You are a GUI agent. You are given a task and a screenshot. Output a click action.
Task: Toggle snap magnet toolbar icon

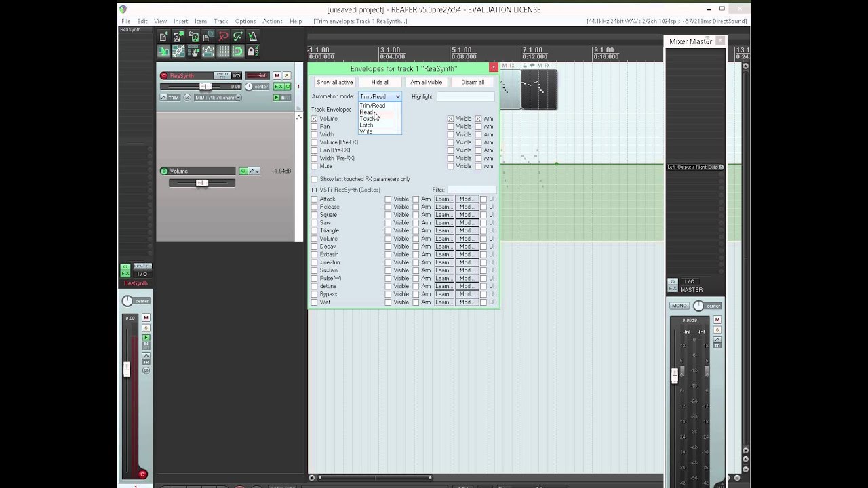click(238, 51)
